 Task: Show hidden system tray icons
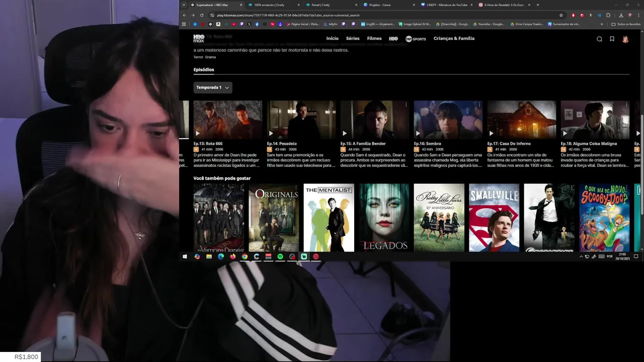[581, 256]
